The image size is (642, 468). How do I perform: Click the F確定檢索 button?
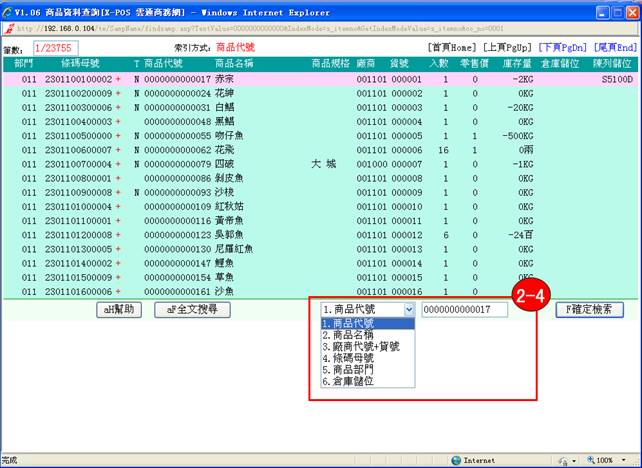(589, 310)
